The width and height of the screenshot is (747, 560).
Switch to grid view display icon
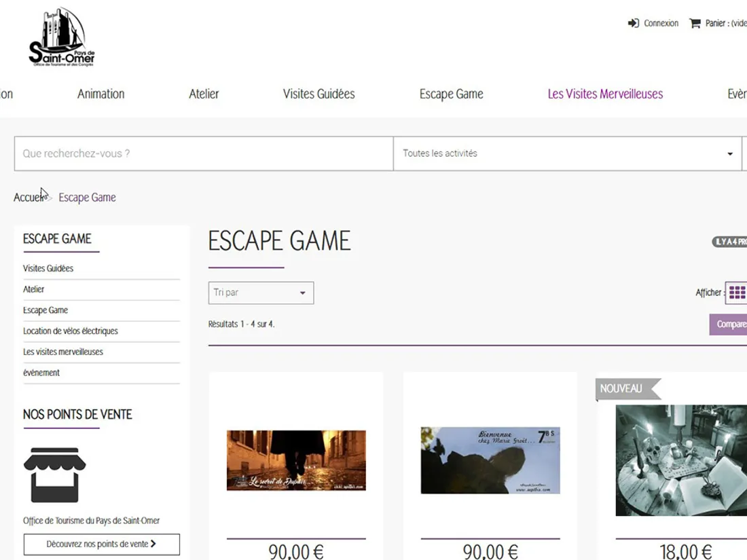[x=736, y=293]
